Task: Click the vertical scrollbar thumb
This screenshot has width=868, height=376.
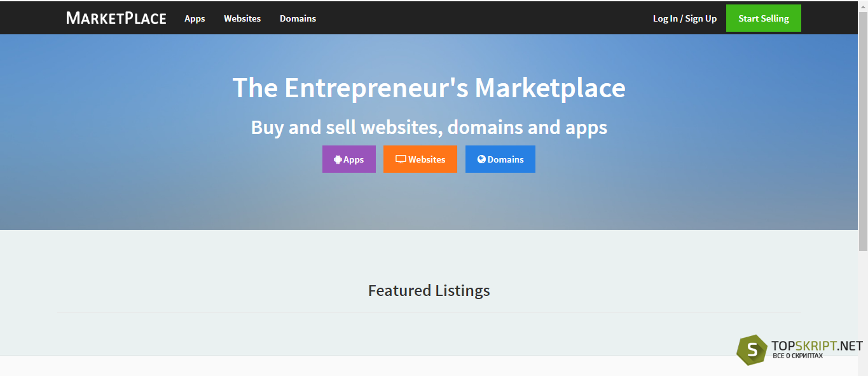Action: click(863, 130)
